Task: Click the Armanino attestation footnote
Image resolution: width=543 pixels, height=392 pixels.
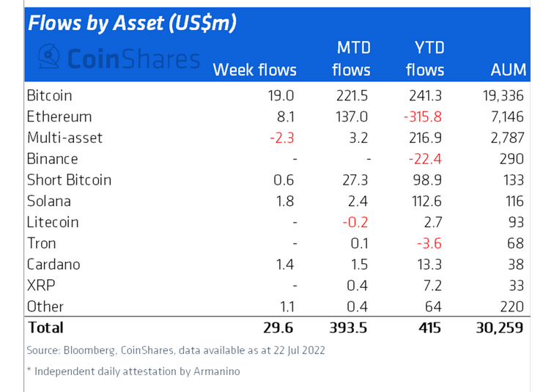Action: (133, 371)
